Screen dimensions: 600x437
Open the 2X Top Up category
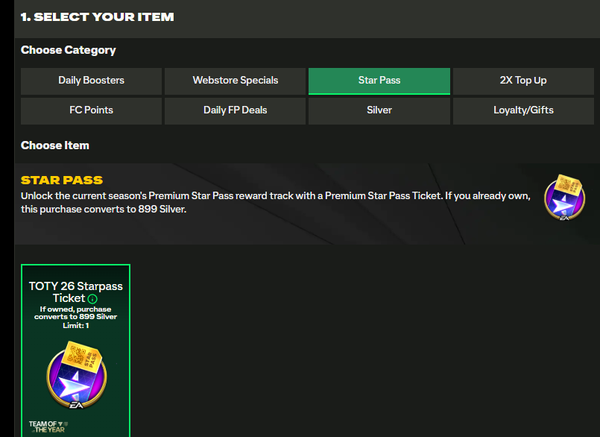[523, 80]
